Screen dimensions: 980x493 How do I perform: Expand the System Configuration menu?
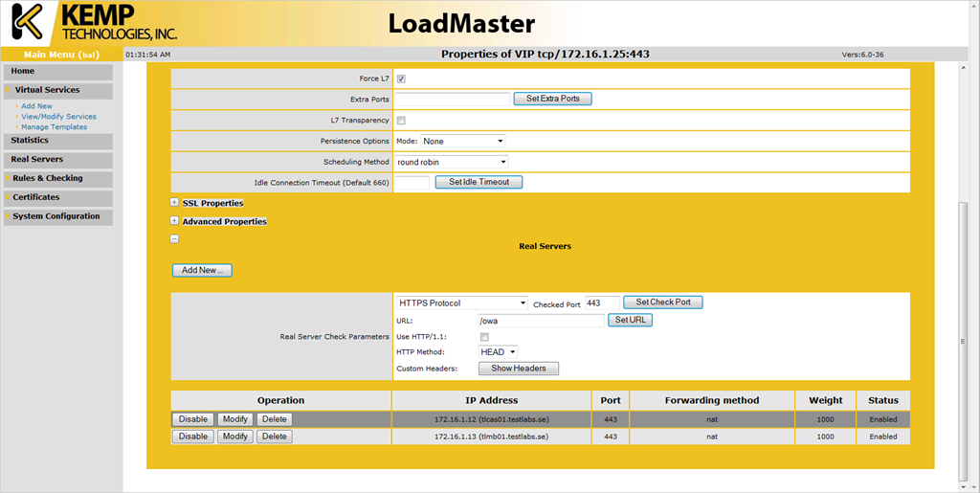click(58, 216)
